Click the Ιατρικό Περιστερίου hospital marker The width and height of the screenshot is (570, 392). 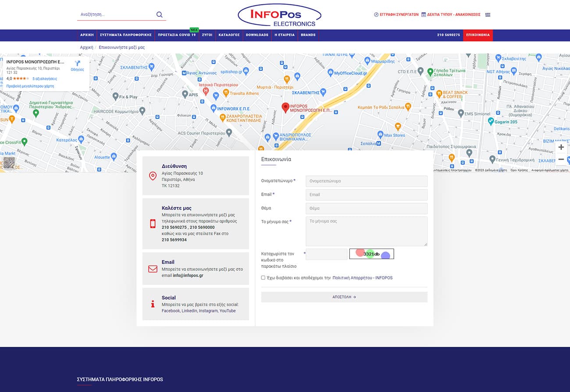[x=205, y=91]
